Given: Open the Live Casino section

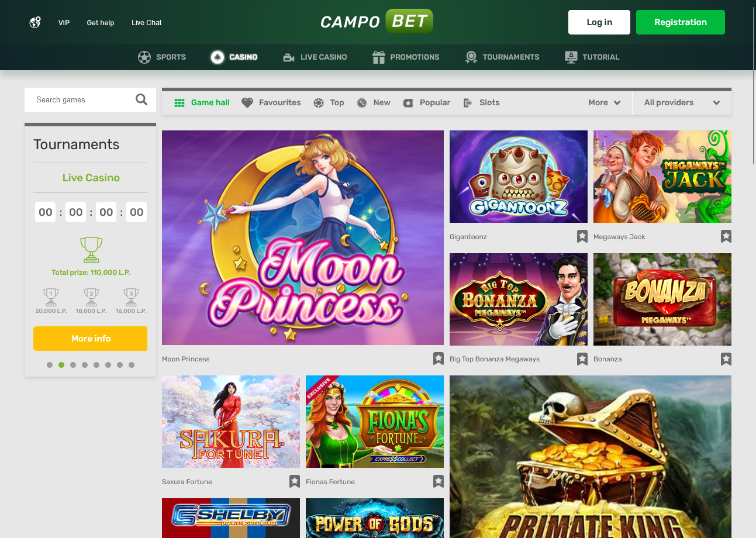Looking at the screenshot, I should pyautogui.click(x=315, y=57).
